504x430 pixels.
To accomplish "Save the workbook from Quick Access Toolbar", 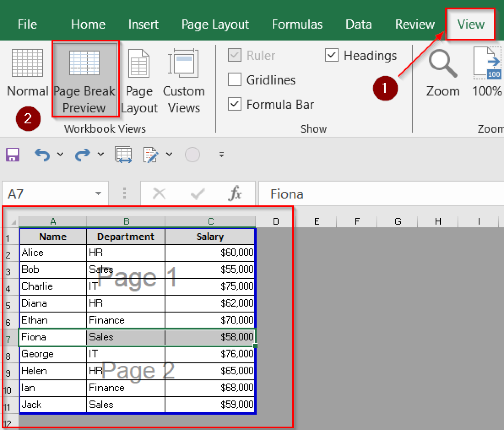I will [x=12, y=154].
